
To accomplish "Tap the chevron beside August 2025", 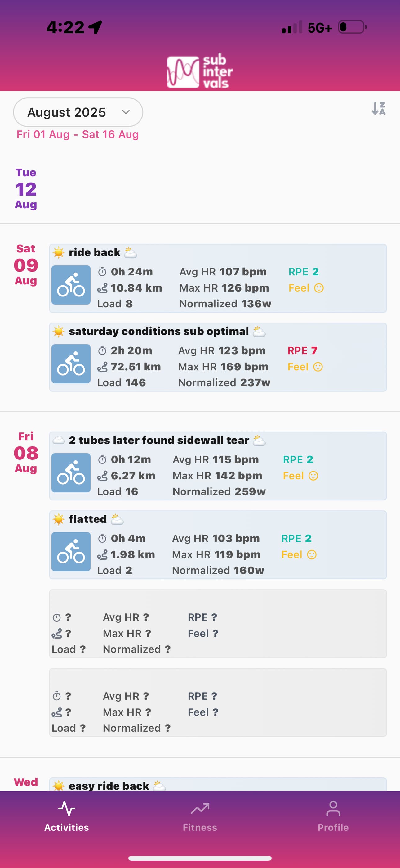I will 126,112.
